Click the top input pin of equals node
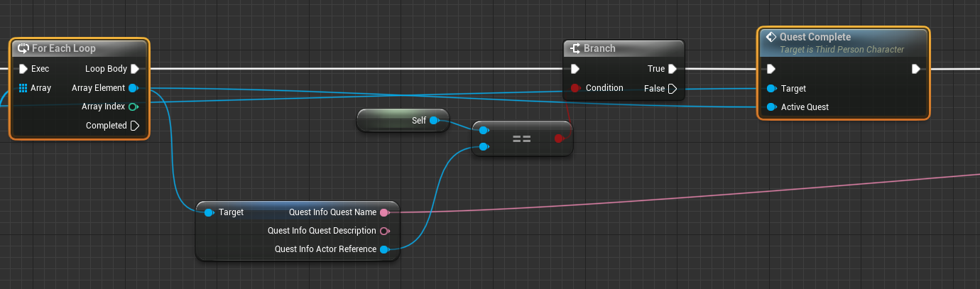The image size is (980, 289). click(484, 130)
